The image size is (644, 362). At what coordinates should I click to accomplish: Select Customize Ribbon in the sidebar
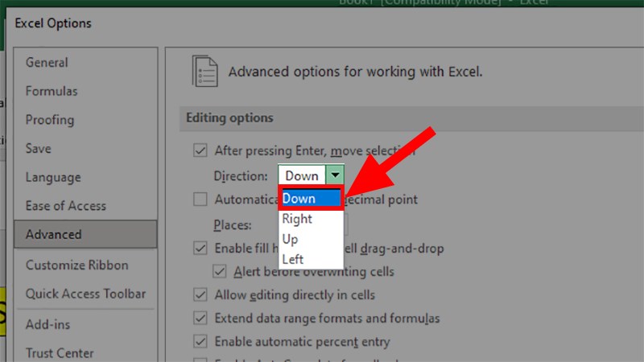[x=76, y=265]
